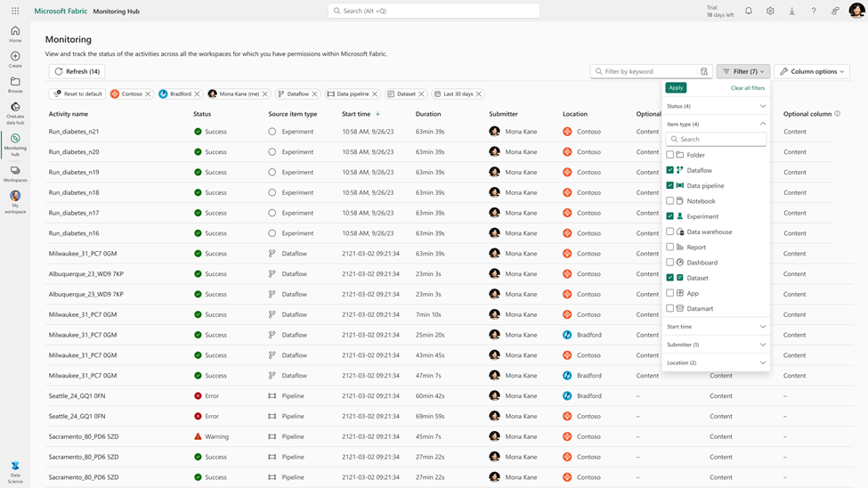This screenshot has height=488, width=868.
Task: Check the Datamart item type
Action: click(x=669, y=308)
